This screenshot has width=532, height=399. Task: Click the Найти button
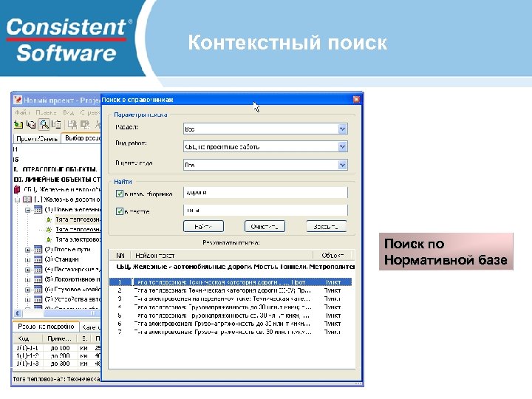click(x=203, y=226)
